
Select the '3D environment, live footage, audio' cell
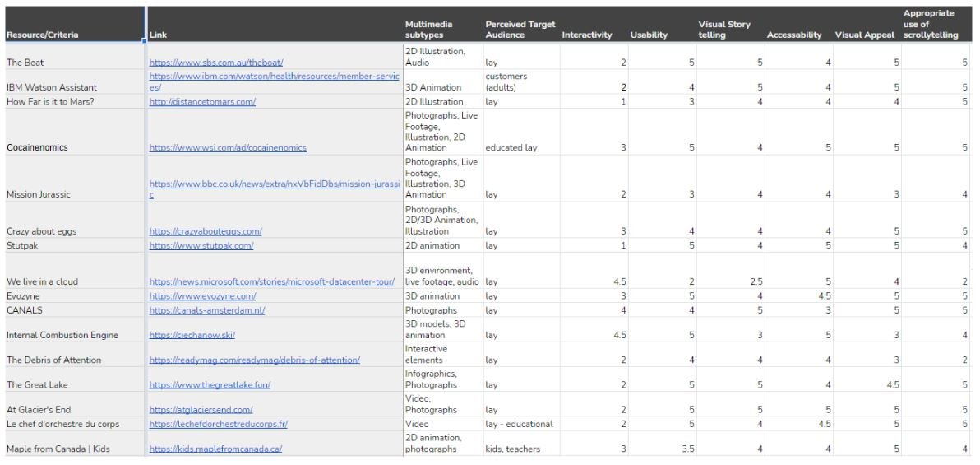point(441,271)
